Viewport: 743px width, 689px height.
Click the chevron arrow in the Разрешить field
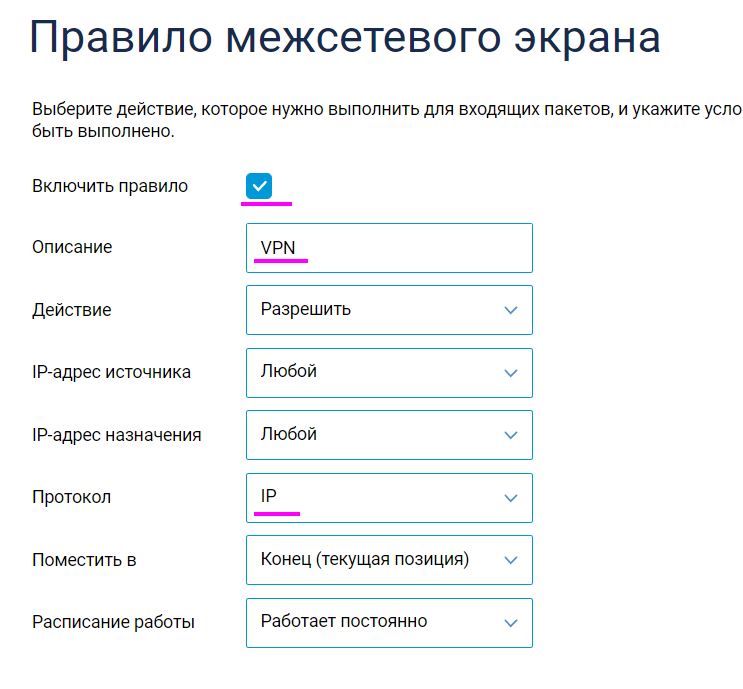point(511,310)
